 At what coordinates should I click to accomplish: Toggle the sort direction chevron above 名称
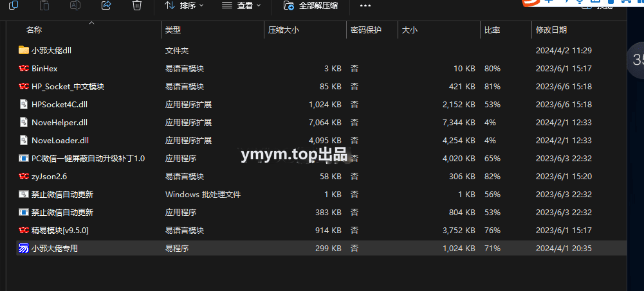tap(91, 23)
